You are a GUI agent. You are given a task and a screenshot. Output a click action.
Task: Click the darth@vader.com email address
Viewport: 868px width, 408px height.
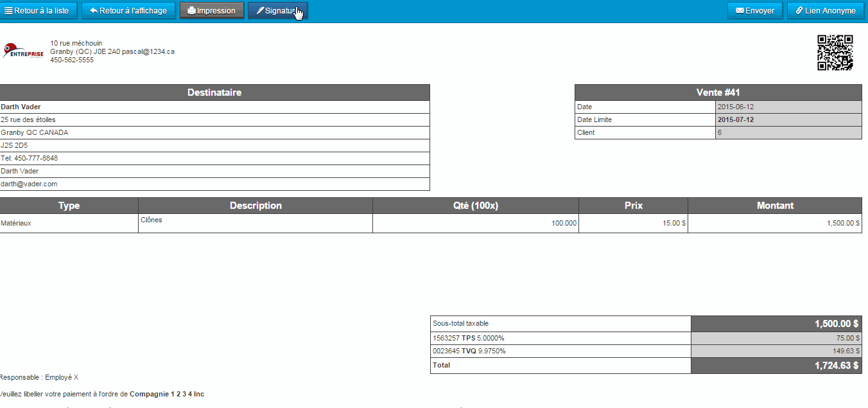(29, 184)
